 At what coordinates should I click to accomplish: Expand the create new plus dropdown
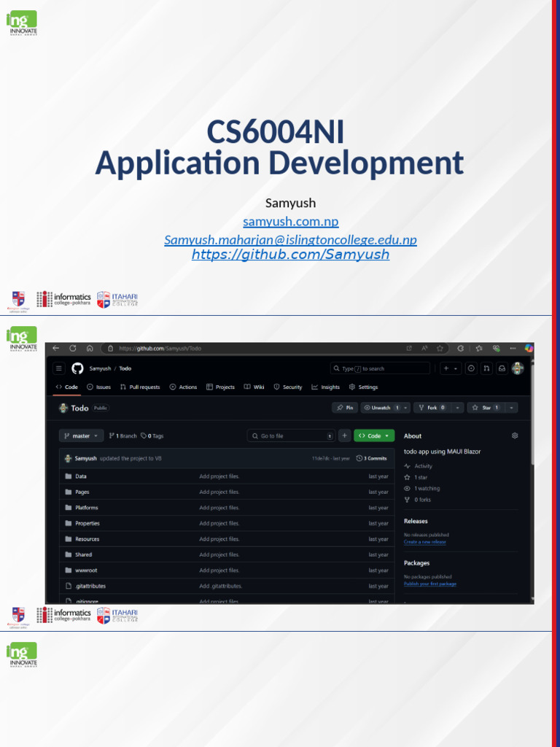pos(451,368)
